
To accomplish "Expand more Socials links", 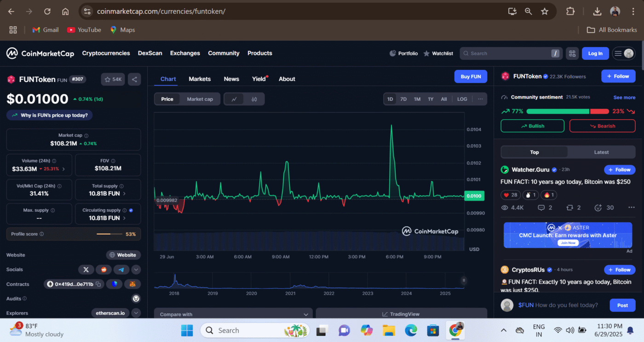I will pos(136,270).
